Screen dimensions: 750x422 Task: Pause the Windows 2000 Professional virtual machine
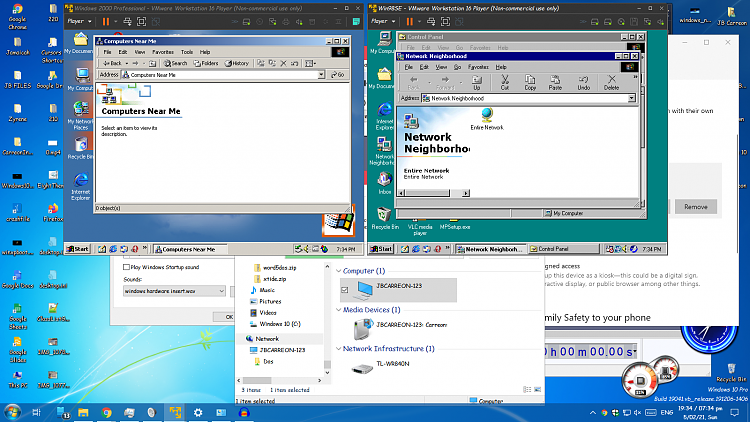106,22
